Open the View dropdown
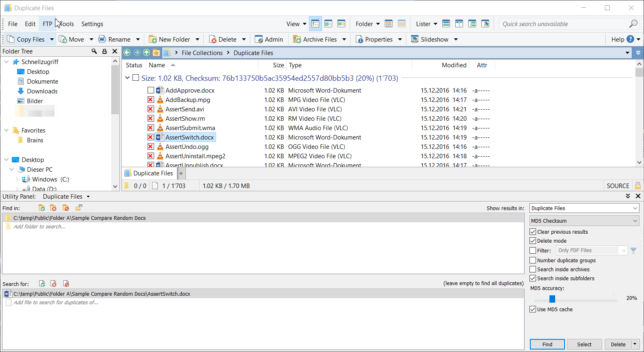Image resolution: width=644 pixels, height=352 pixels. [296, 24]
